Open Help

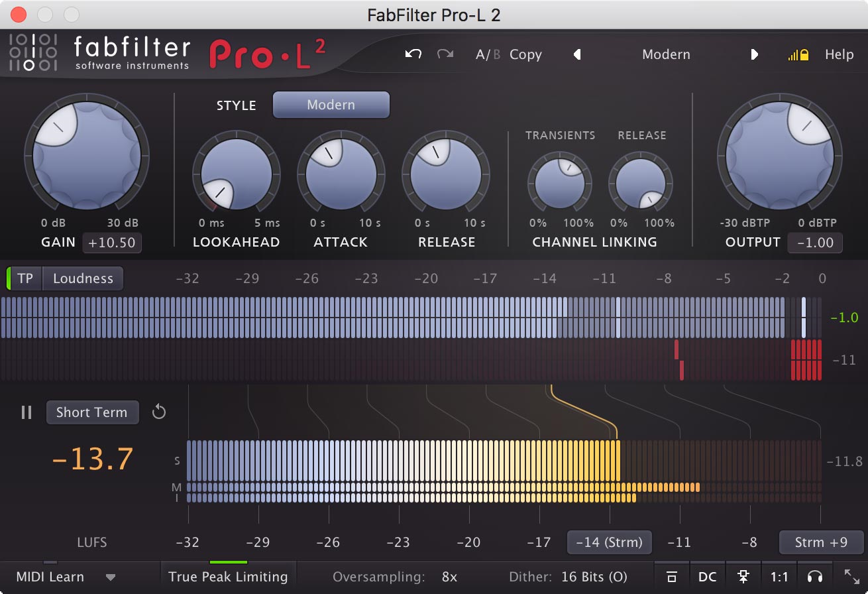pyautogui.click(x=839, y=54)
